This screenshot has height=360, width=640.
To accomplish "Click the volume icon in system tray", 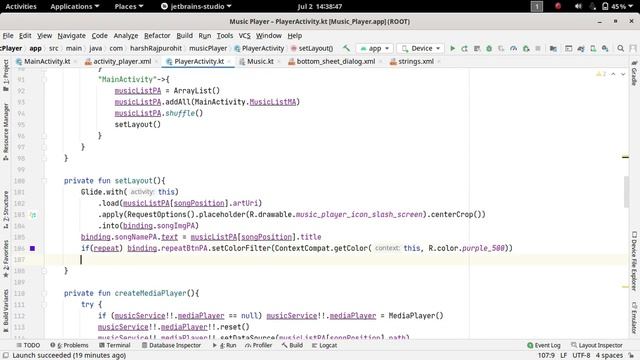I will point(578,6).
